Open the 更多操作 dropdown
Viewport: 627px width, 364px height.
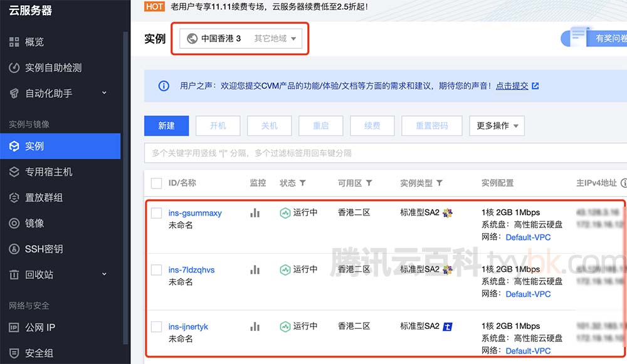tap(497, 126)
